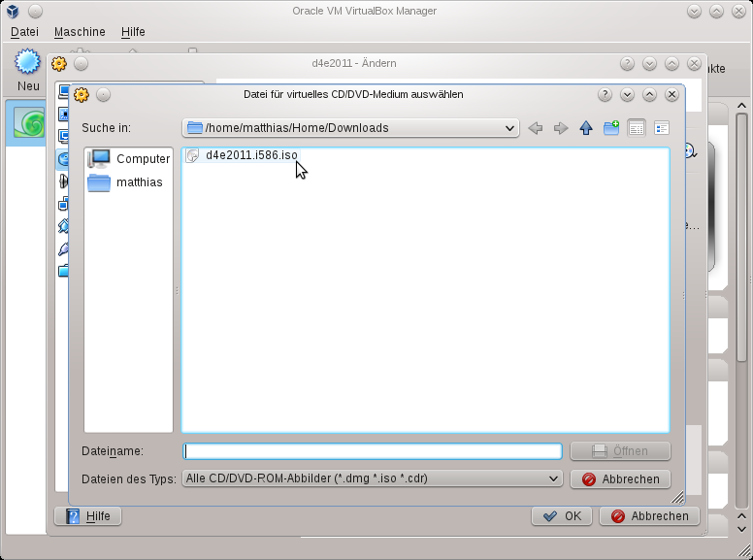Click the gear icon in Ändern window titlebar
This screenshot has width=753, height=560.
click(x=58, y=63)
